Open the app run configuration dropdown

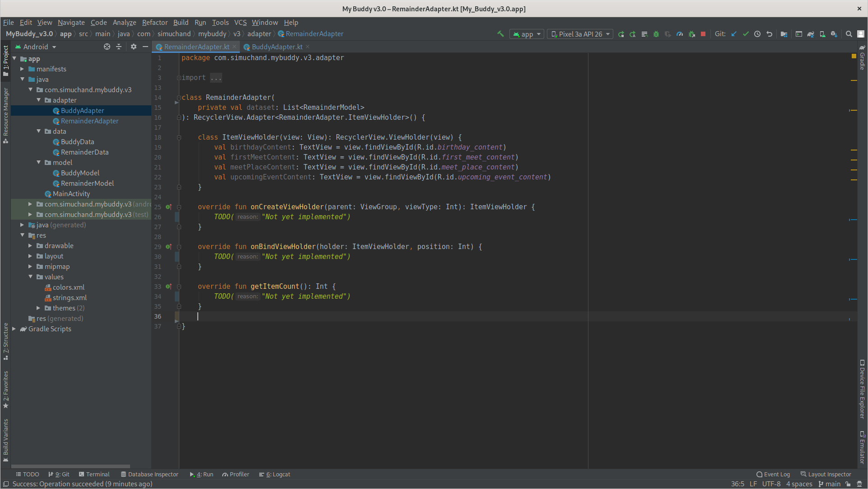coord(527,34)
